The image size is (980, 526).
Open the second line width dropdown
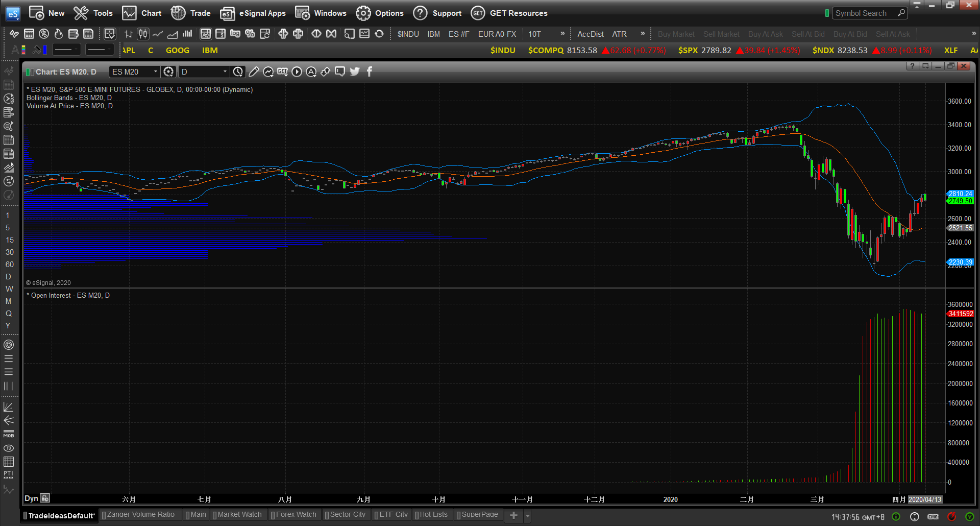(x=99, y=50)
